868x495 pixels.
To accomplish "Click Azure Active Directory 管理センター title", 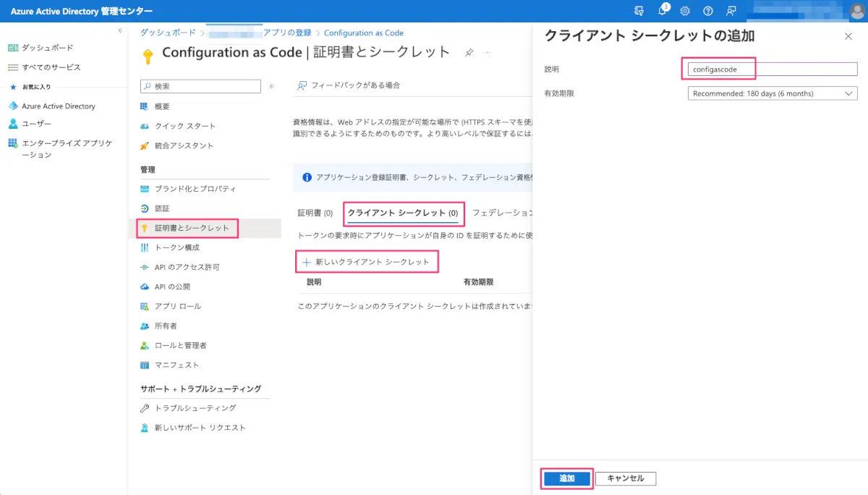I will tap(82, 11).
